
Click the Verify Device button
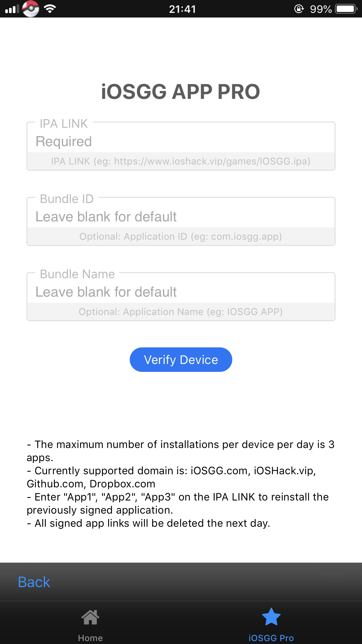pyautogui.click(x=181, y=360)
